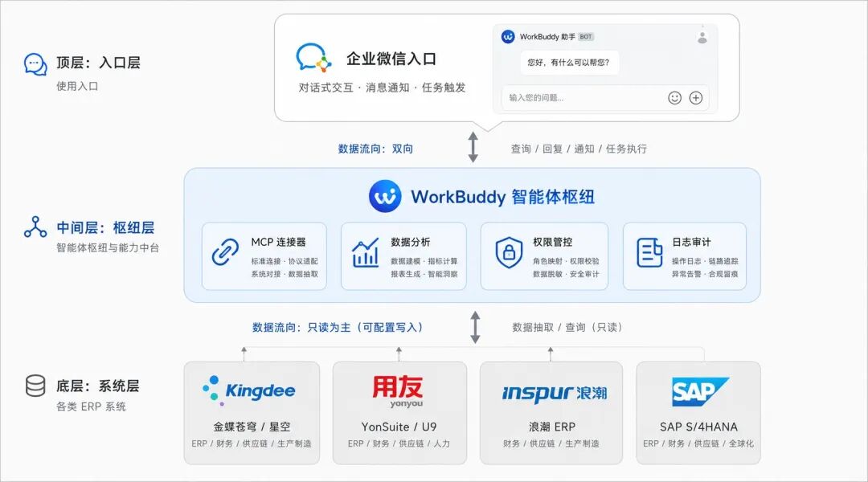Open the emoji picker smiley icon
This screenshot has height=482, width=868.
(x=674, y=98)
